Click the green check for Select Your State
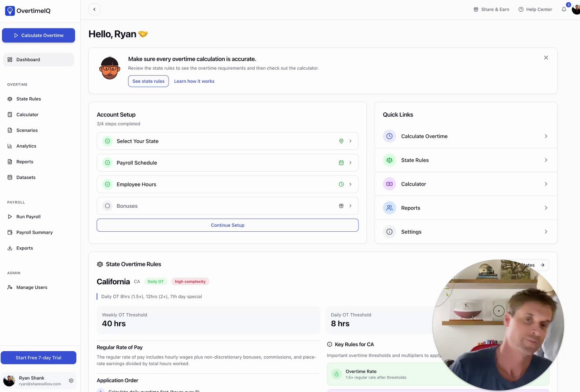Viewport: 580px width, 392px height. (x=107, y=141)
